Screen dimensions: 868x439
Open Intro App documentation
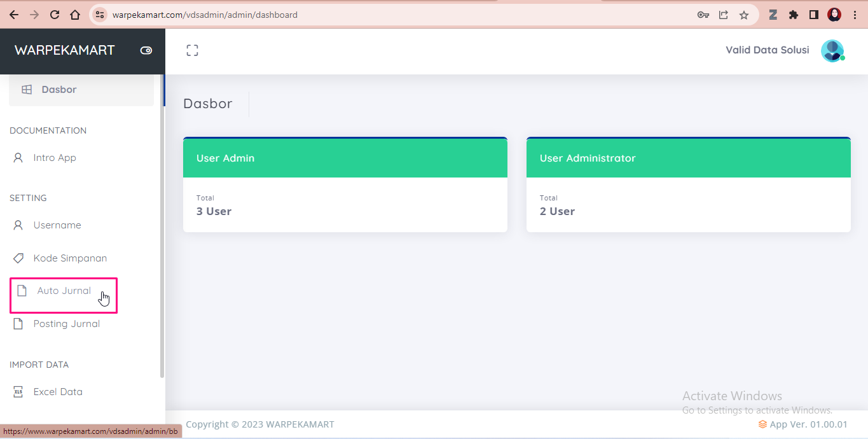55,158
